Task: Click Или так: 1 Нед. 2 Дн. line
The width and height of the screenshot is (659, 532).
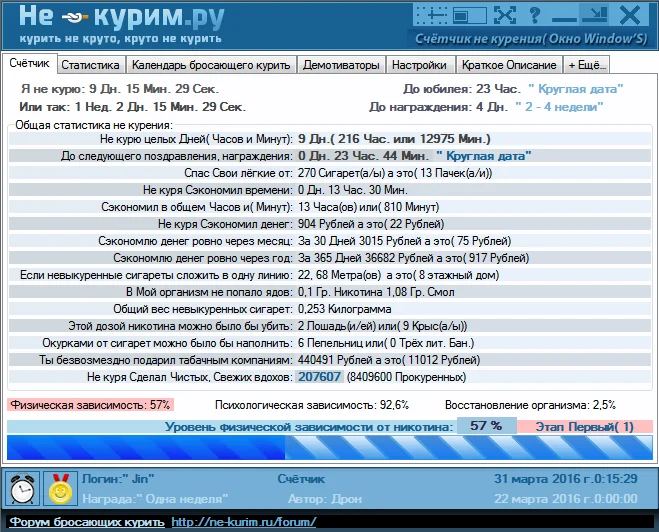Action: tap(133, 107)
